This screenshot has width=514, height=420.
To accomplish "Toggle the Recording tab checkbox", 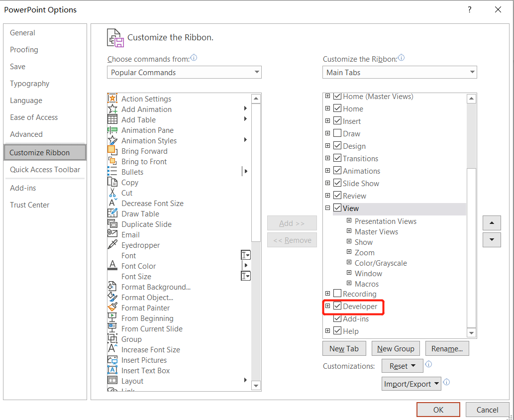I will point(337,294).
